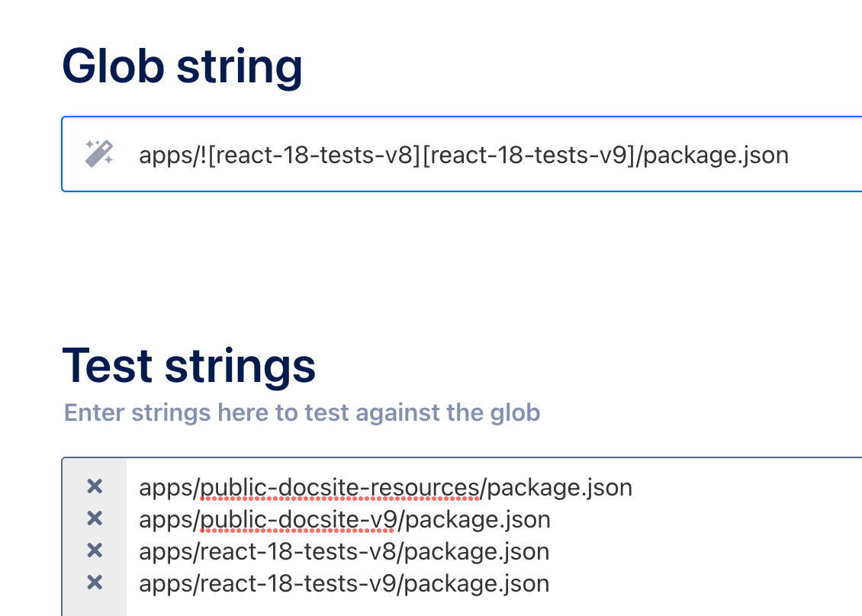Place cursor in react-18-tests-v9 bracket of glob
This screenshot has width=862, height=616.
click(x=529, y=155)
